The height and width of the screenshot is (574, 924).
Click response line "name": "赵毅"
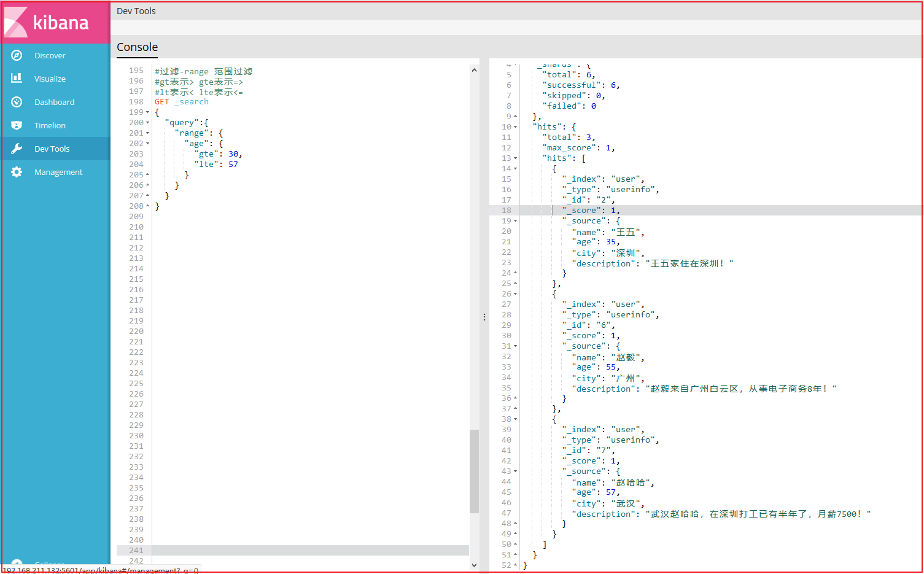(x=608, y=357)
